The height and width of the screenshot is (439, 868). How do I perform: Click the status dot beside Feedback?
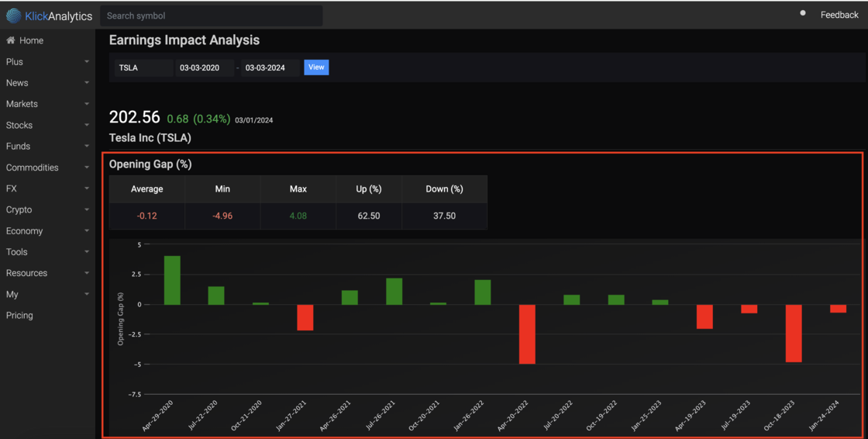click(x=803, y=12)
